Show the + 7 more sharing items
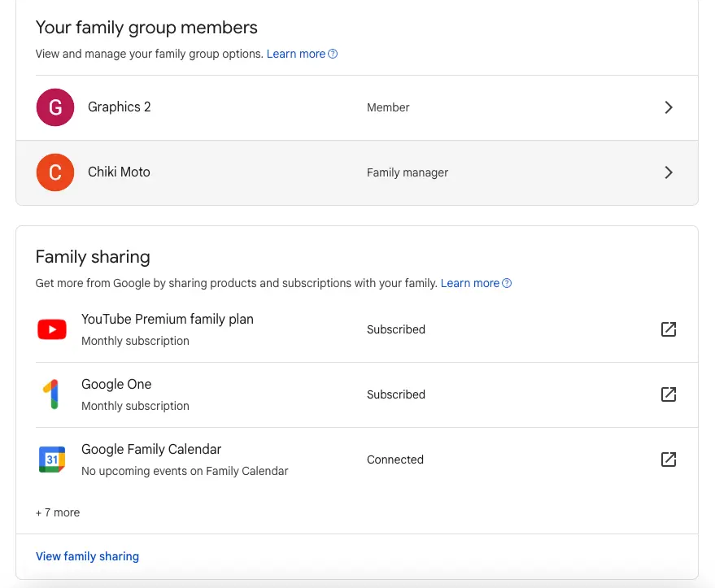 58,512
